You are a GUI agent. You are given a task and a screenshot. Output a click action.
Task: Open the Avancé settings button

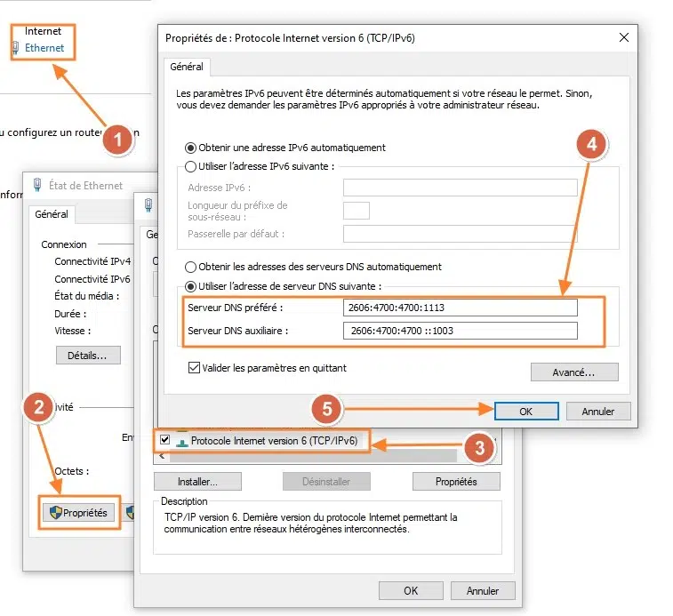[x=574, y=372]
